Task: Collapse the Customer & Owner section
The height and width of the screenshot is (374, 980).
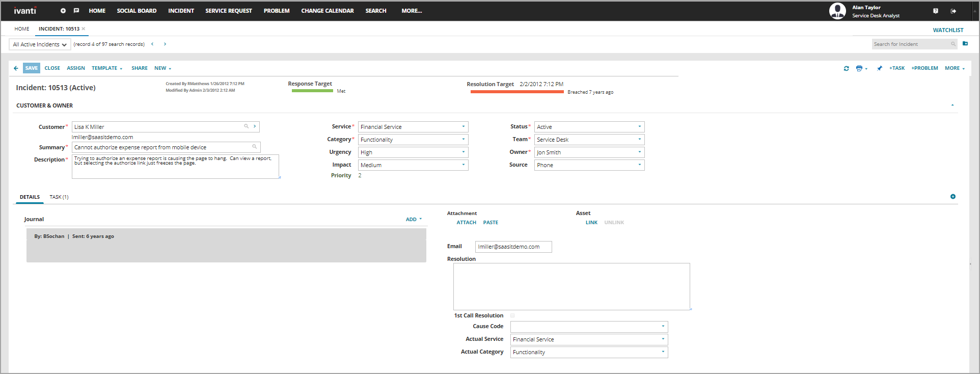Action: tap(952, 105)
